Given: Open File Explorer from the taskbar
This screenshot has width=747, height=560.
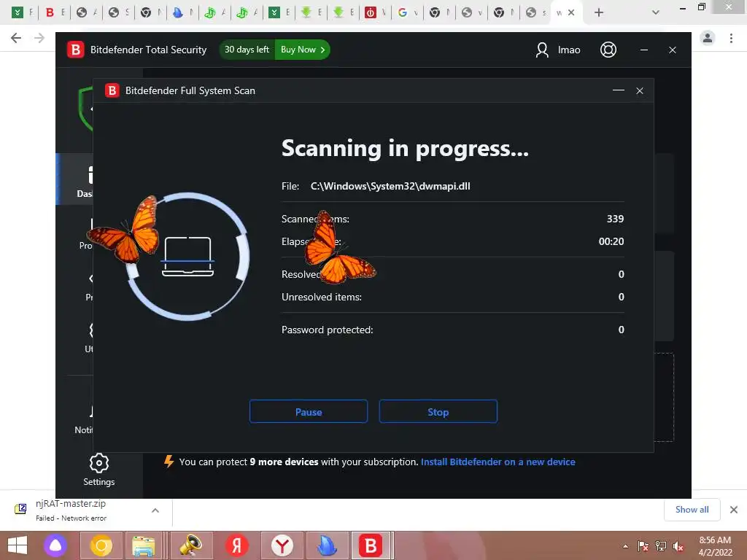Looking at the screenshot, I should click(x=144, y=545).
